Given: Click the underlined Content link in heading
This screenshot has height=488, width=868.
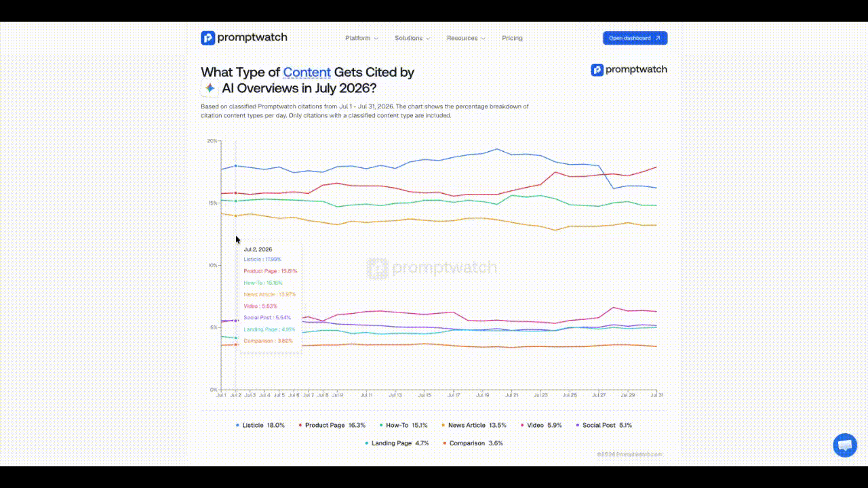Looking at the screenshot, I should pos(307,72).
